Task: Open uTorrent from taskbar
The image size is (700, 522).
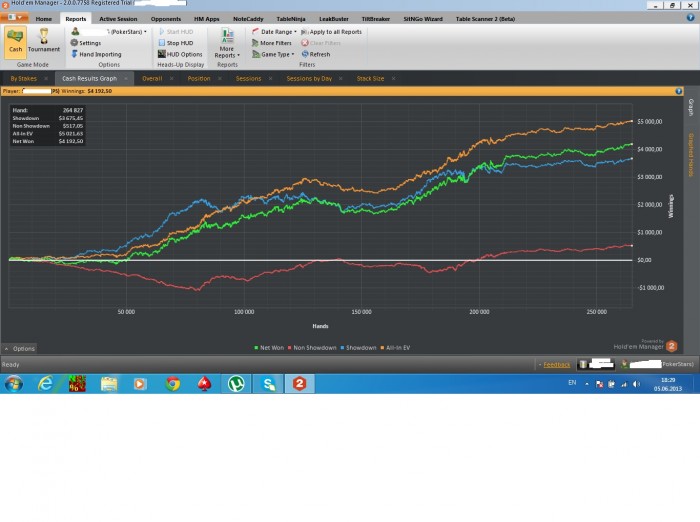Action: tap(236, 384)
